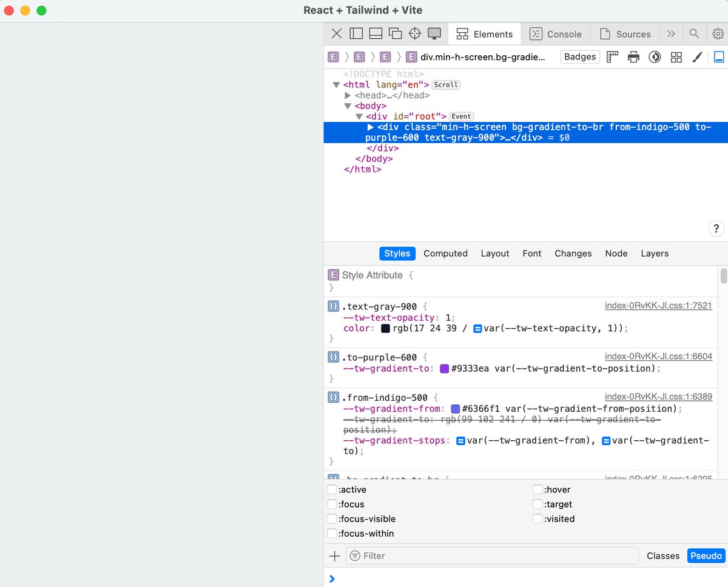The height and width of the screenshot is (587, 728).
Task: Click the rule icon beside .text-gray-900
Action: click(x=333, y=306)
